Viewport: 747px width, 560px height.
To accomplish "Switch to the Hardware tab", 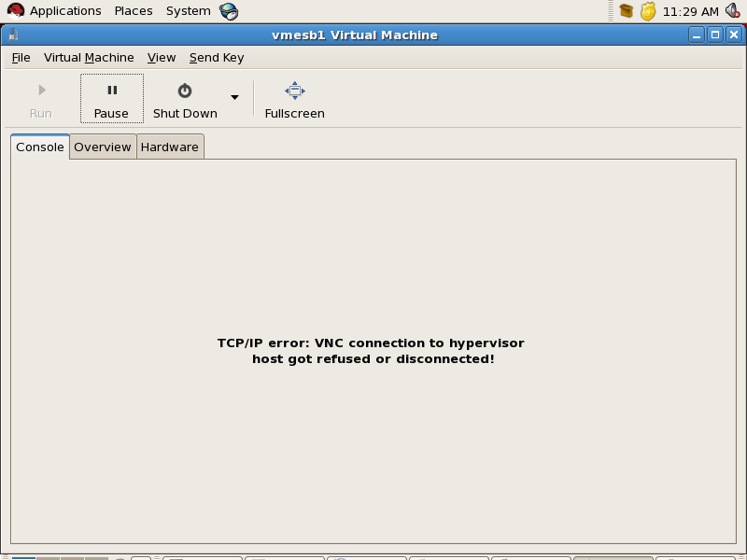I will point(170,147).
